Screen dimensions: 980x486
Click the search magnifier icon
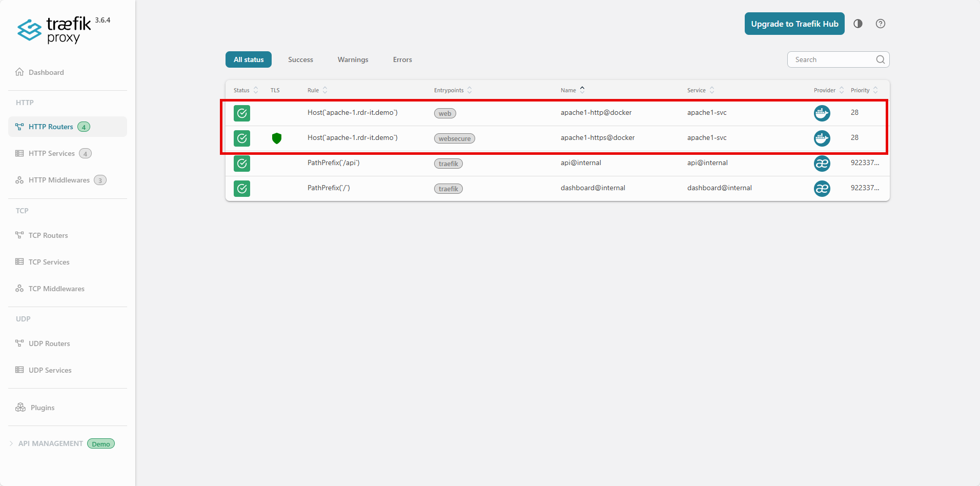click(880, 59)
